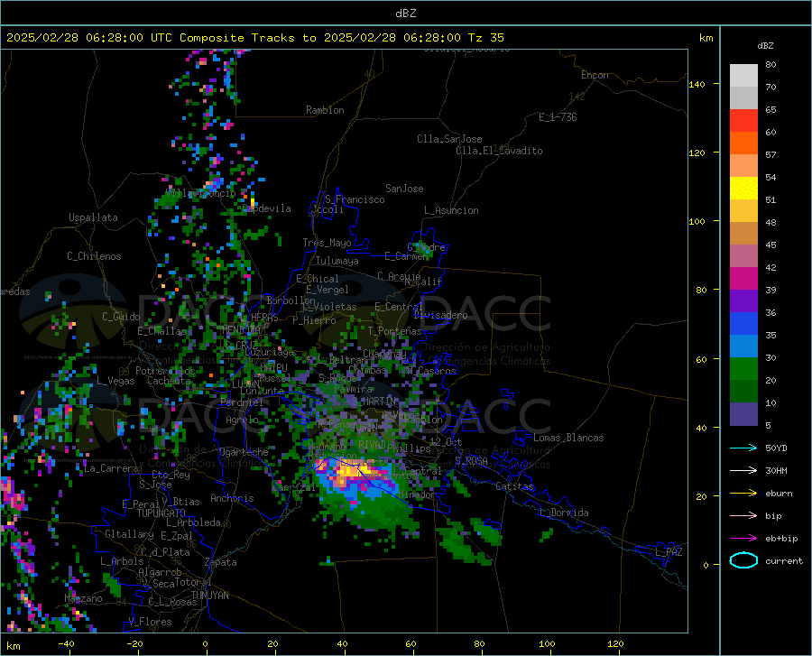Click the Tulumaya place label
Viewport: 812px width, 656px height.
pyautogui.click(x=337, y=261)
